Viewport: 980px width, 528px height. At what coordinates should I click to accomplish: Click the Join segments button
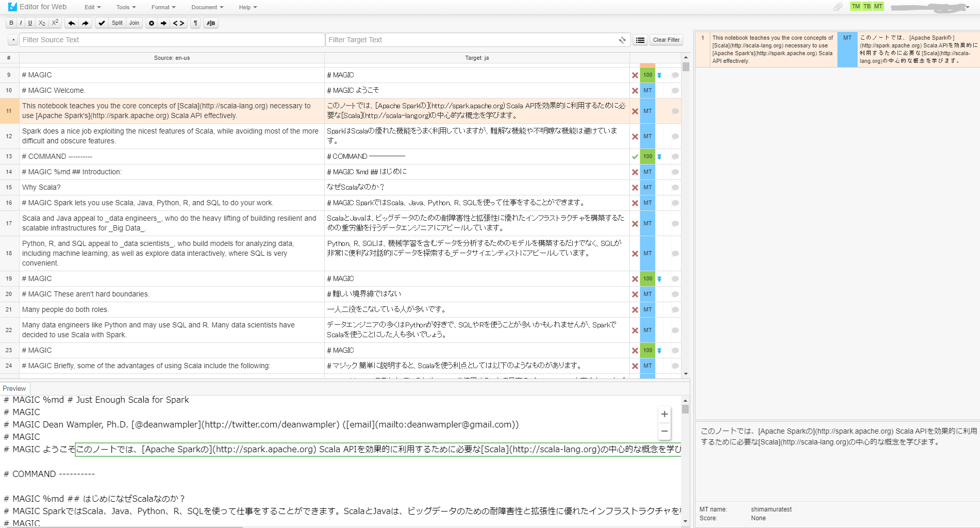pyautogui.click(x=134, y=23)
